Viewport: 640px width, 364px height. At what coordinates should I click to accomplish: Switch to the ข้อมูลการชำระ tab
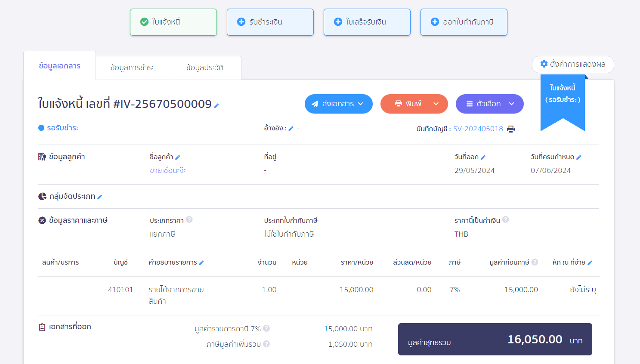coord(132,68)
